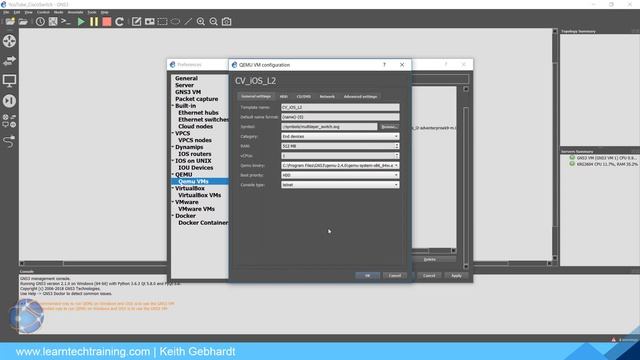Click Delete button in Preferences window
The width and height of the screenshot is (640, 360).
429,260
